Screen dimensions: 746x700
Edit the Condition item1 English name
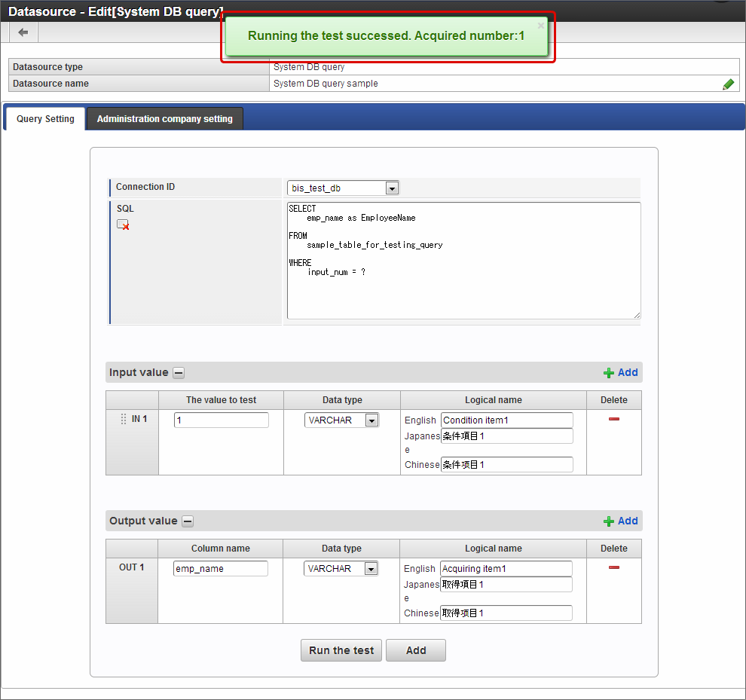pos(506,420)
